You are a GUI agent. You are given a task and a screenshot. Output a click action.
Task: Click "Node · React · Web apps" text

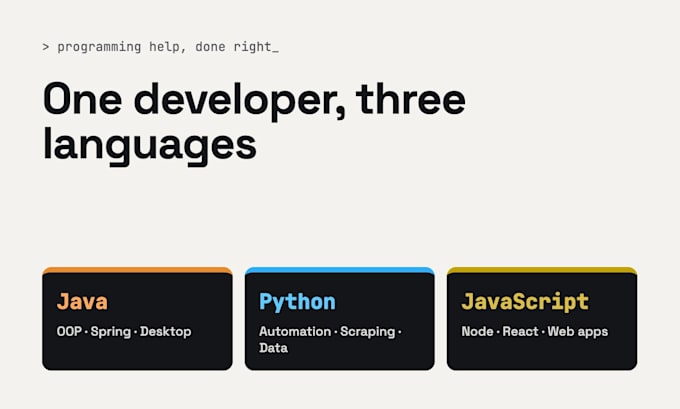tap(535, 332)
